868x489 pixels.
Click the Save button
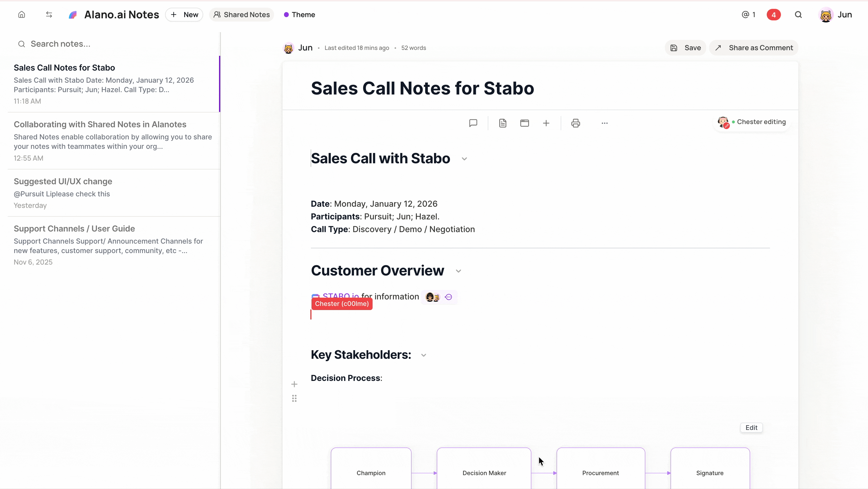click(x=685, y=48)
